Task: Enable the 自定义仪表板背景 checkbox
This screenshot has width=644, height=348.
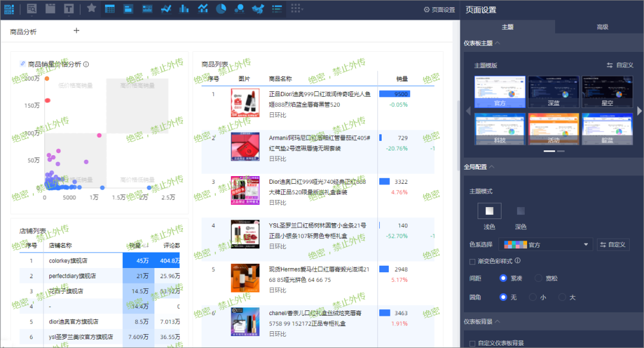Action: [472, 343]
